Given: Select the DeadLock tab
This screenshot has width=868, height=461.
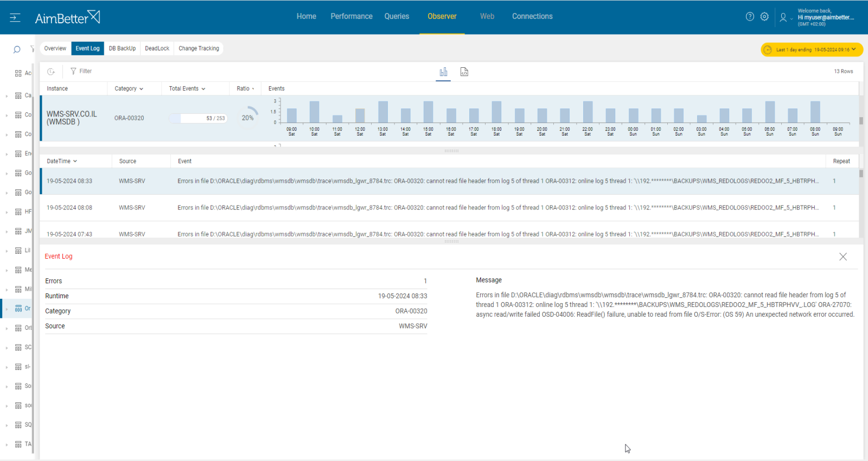Looking at the screenshot, I should coord(157,48).
